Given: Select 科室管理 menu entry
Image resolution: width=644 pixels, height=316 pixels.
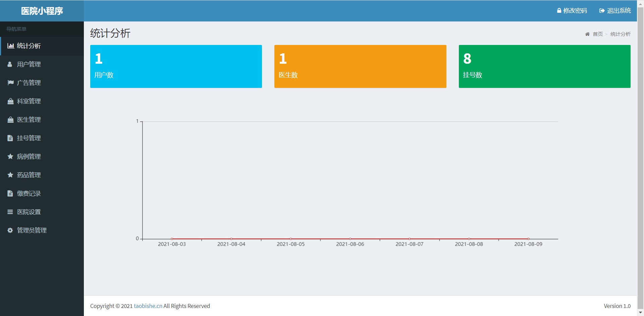Looking at the screenshot, I should pyautogui.click(x=42, y=101).
